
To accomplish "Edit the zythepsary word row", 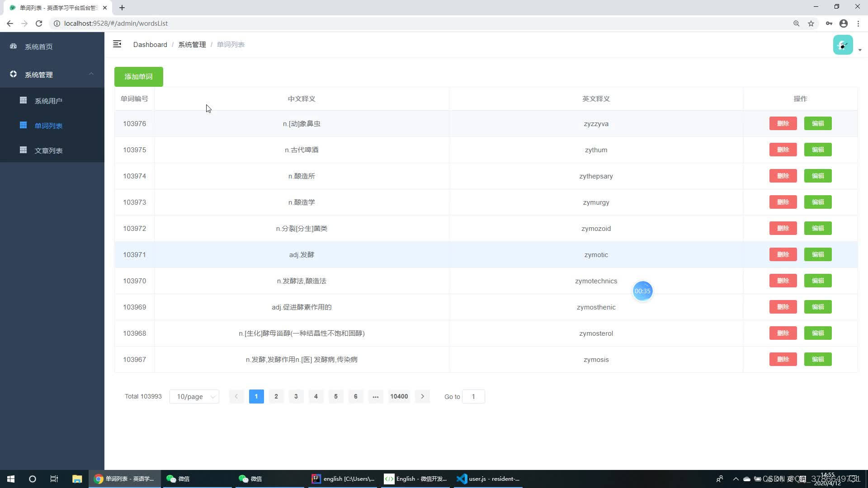I will pos(818,176).
